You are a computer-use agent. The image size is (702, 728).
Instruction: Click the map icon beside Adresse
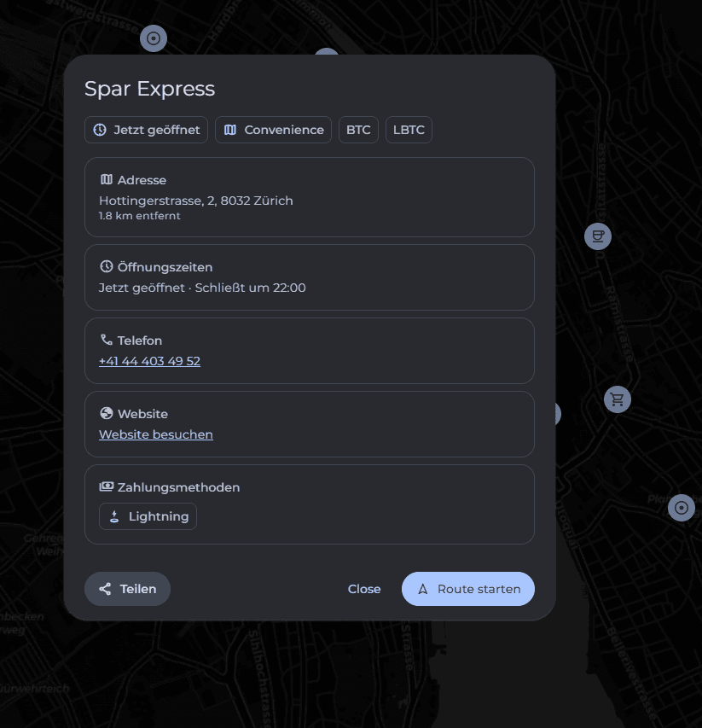click(107, 180)
